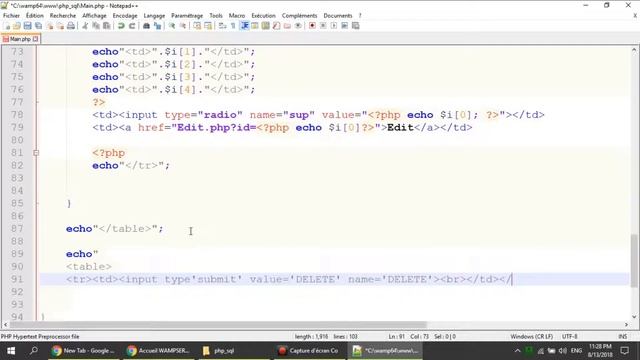This screenshot has height=360, width=640.
Task: Open the Function List panel icon
Action: (276, 26)
